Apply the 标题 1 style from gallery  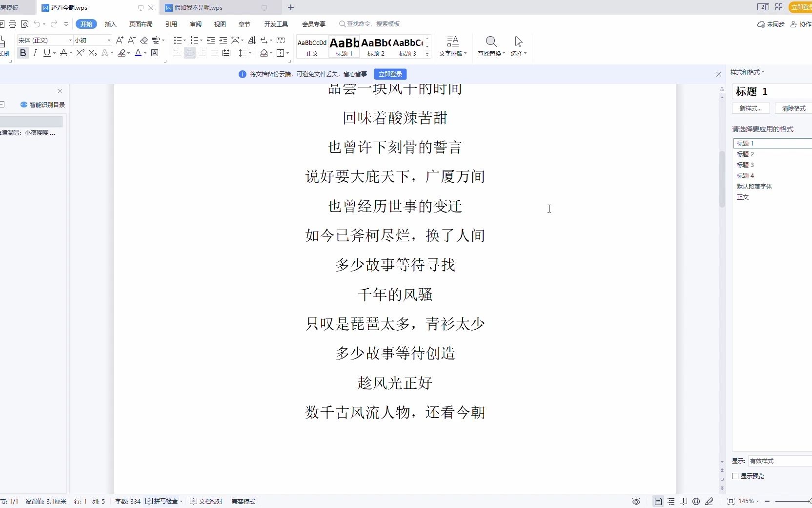pyautogui.click(x=344, y=46)
